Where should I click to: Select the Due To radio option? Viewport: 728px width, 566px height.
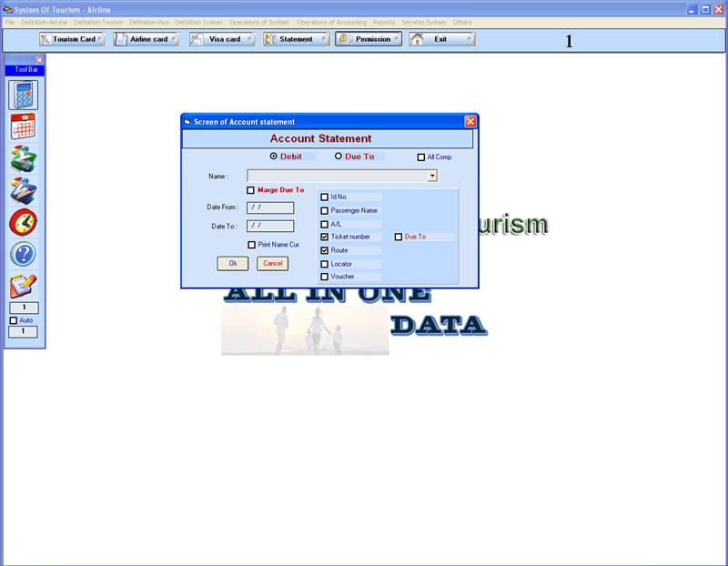tap(339, 157)
